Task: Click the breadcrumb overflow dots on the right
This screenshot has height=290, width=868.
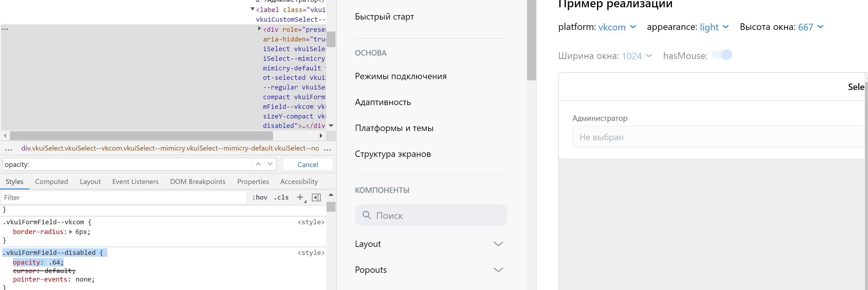Action: [x=327, y=149]
